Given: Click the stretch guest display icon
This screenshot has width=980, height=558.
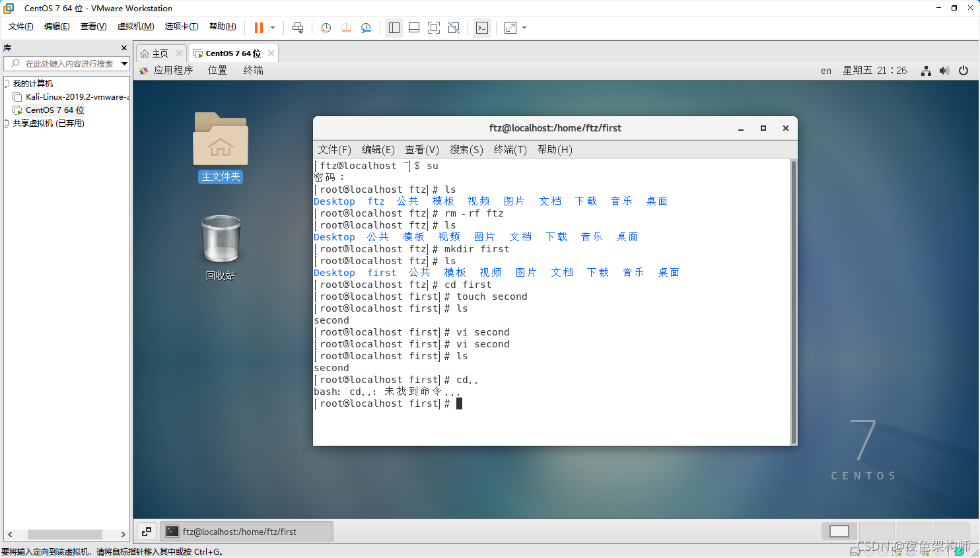Looking at the screenshot, I should click(x=510, y=28).
